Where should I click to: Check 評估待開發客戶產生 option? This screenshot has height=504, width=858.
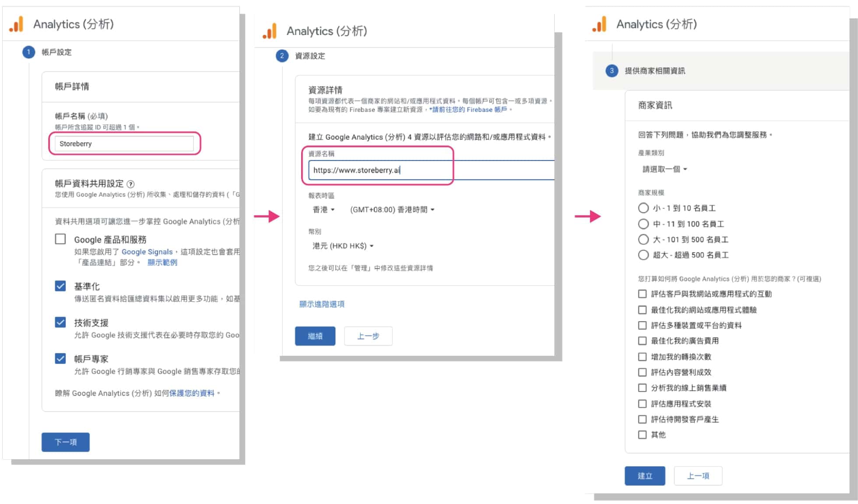pos(642,420)
